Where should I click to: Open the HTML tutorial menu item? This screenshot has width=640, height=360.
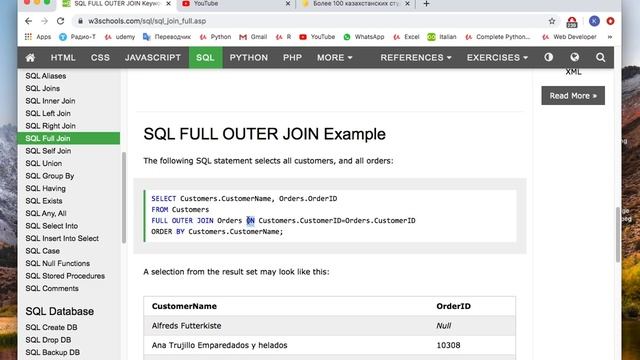pyautogui.click(x=63, y=58)
